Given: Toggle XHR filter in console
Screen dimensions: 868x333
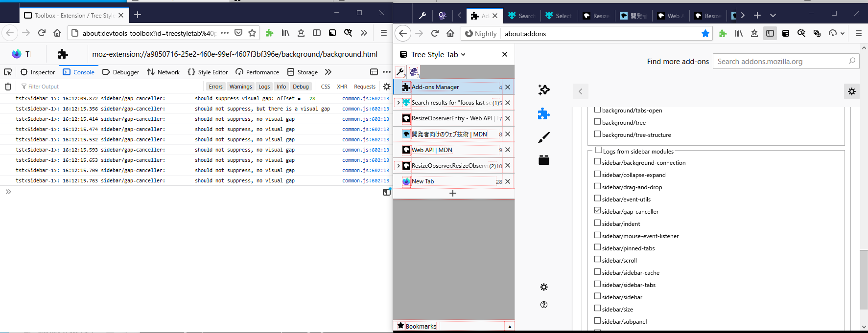Looking at the screenshot, I should pyautogui.click(x=342, y=87).
